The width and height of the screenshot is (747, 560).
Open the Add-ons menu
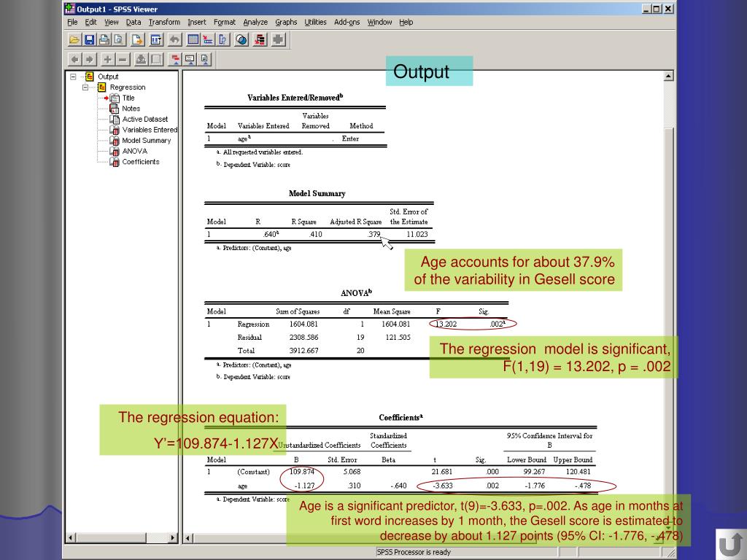tap(347, 22)
